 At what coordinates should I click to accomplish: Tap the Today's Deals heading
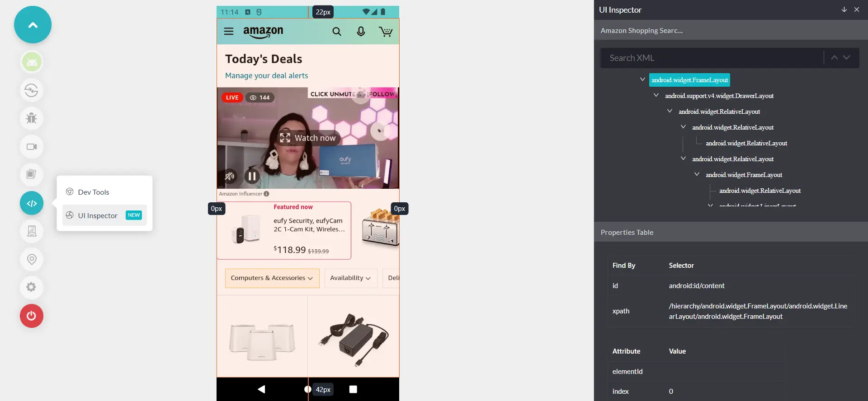(264, 59)
